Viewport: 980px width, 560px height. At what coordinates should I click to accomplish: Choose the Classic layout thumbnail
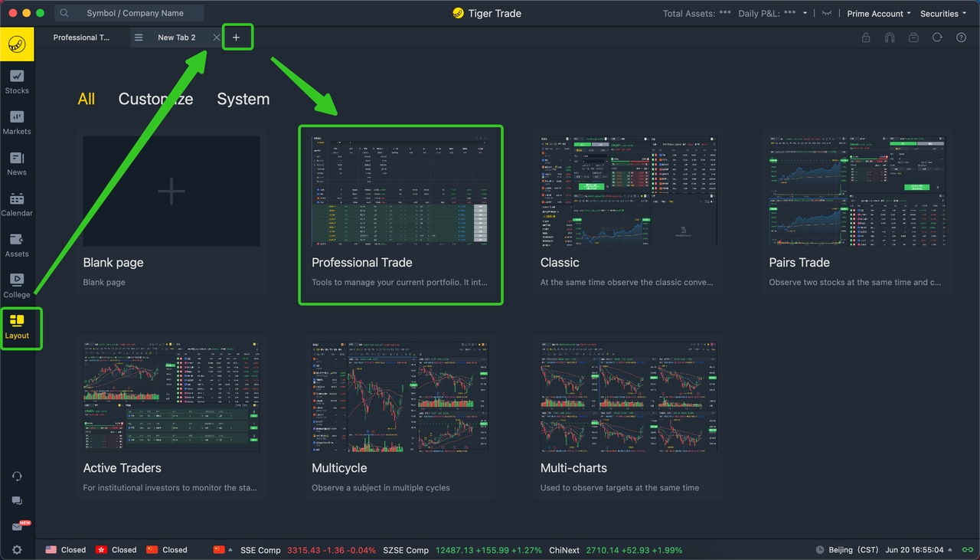[629, 192]
